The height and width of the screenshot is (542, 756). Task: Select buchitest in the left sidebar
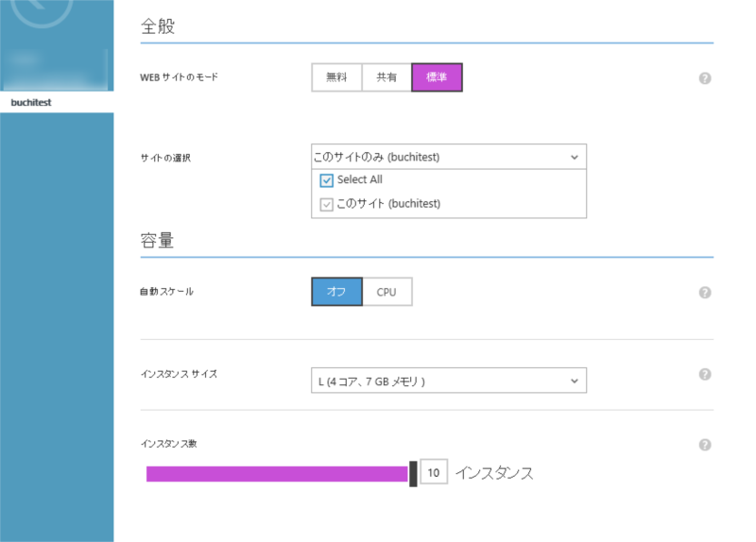point(31,101)
